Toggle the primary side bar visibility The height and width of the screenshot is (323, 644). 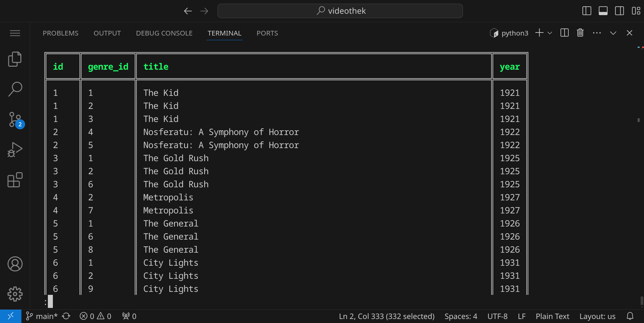point(587,11)
